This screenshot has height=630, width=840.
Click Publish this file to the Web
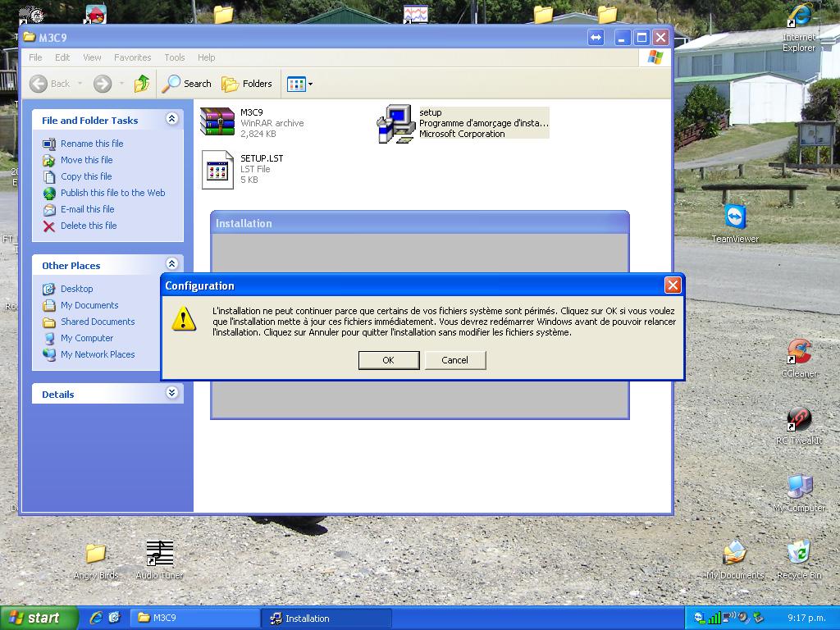(112, 193)
